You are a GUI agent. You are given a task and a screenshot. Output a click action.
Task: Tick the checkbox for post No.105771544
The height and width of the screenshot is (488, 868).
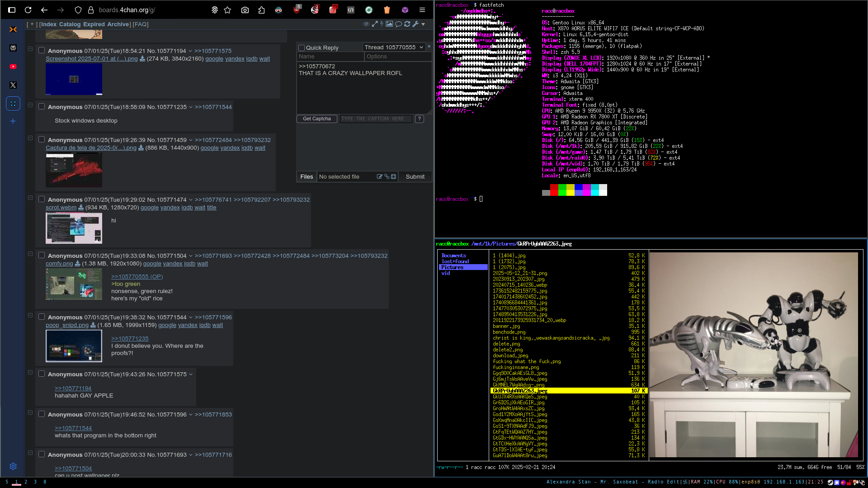point(42,317)
